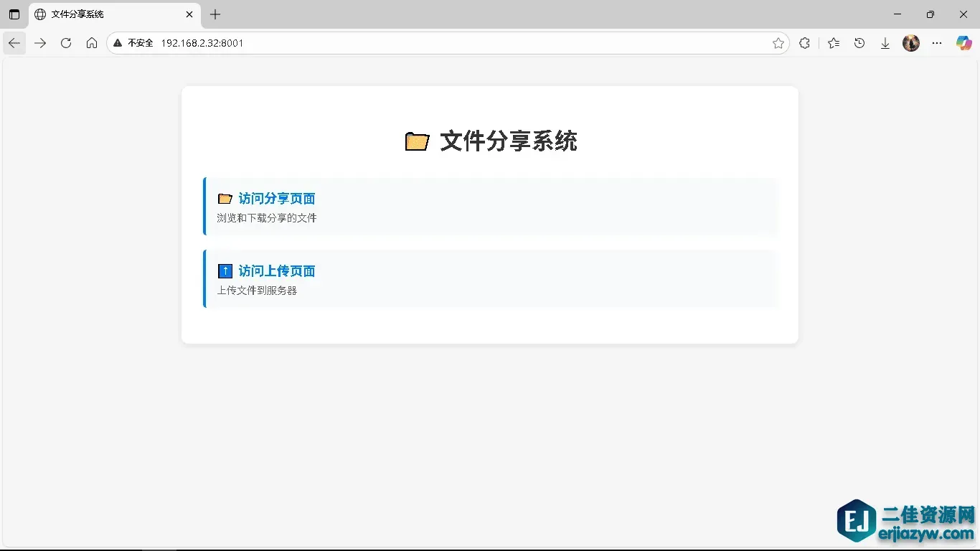This screenshot has width=980, height=551.
Task: Open browser History
Action: click(859, 43)
